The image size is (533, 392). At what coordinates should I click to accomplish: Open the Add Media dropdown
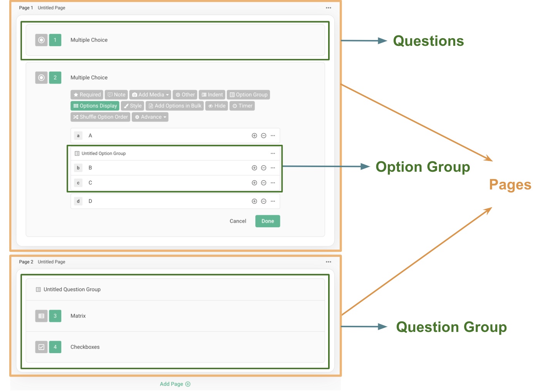(150, 94)
